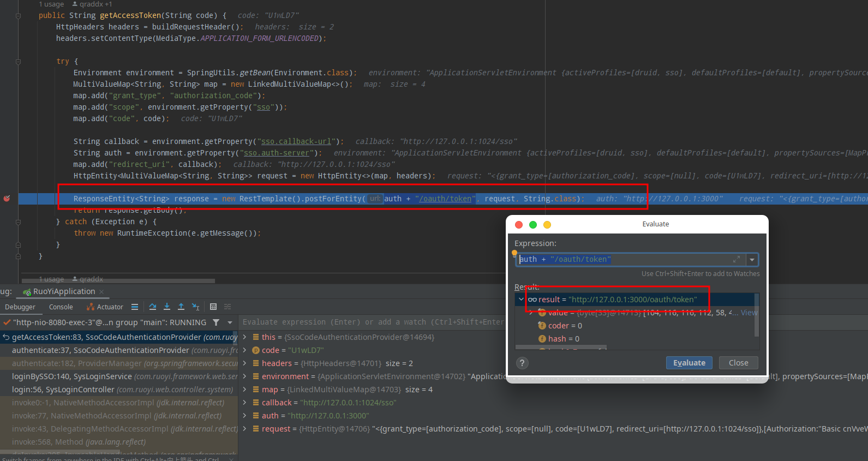Click the 'sso.callback-url' property reference
The height and width of the screenshot is (461, 868).
[296, 141]
